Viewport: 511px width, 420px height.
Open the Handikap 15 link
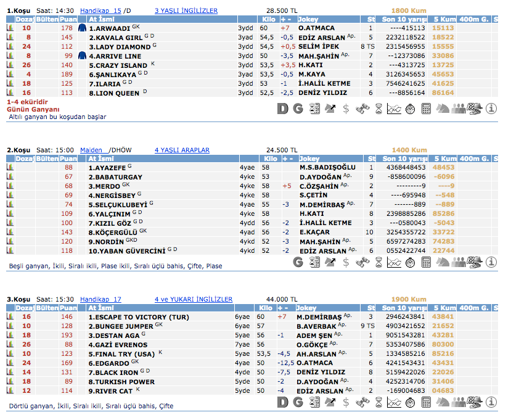coord(100,11)
